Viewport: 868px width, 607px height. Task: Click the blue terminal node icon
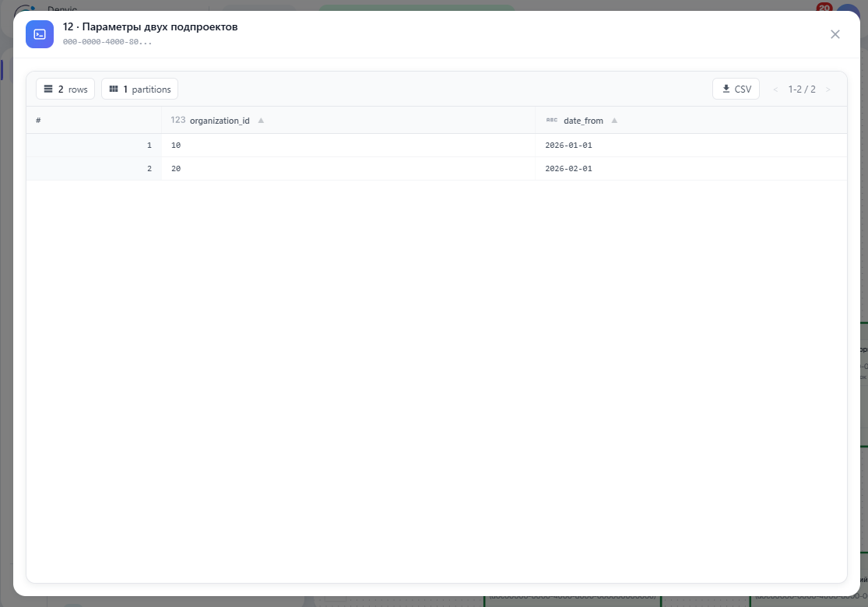point(39,34)
